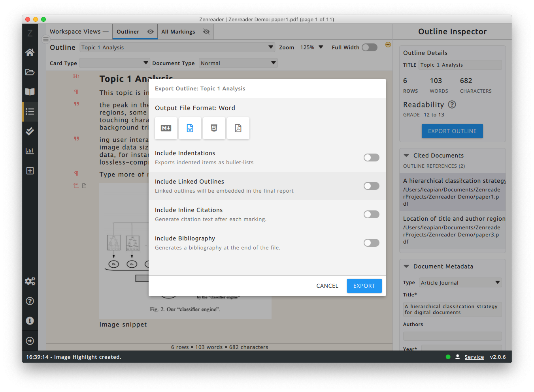This screenshot has height=392, width=534.
Task: Choose PDF output file format
Action: 238,128
